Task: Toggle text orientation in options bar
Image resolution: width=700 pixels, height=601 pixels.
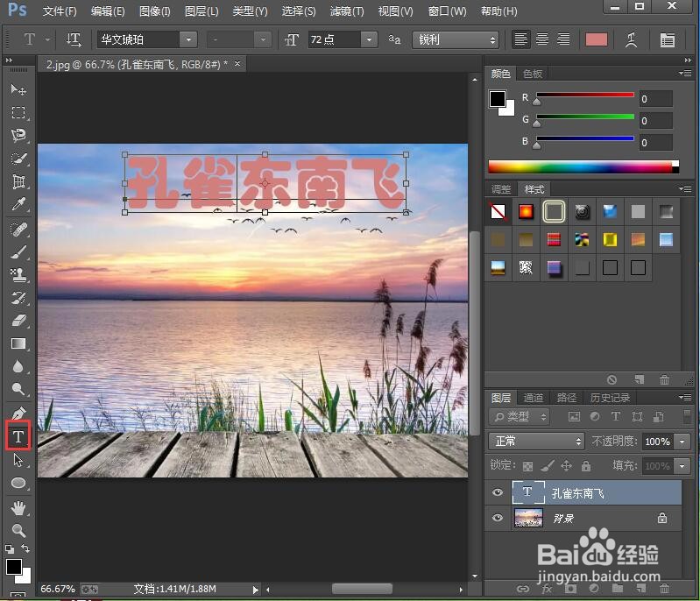Action: [x=74, y=39]
